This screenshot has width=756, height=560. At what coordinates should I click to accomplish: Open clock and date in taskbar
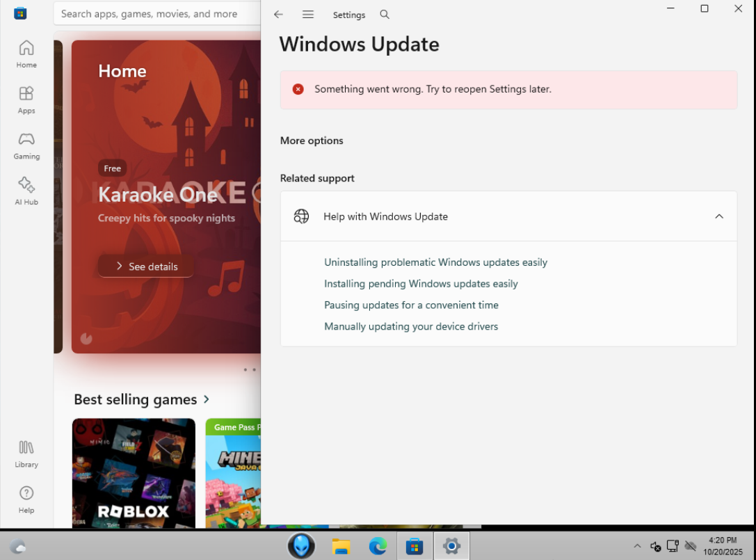(723, 546)
